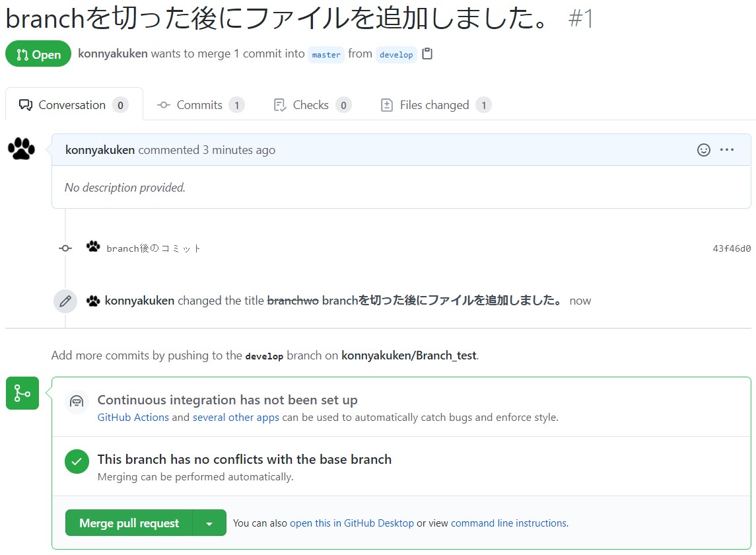Open the konnyakuken/Branch_test repository link

pyautogui.click(x=409, y=355)
